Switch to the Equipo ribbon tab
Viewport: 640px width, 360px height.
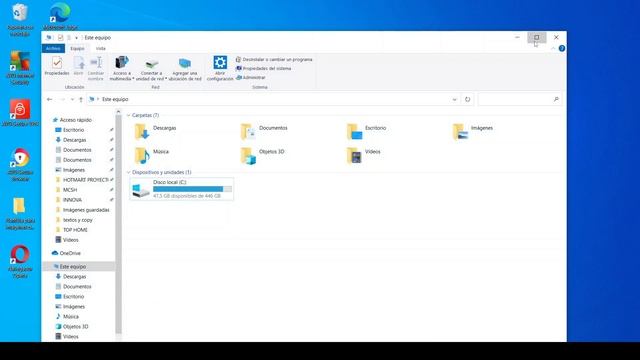coord(77,49)
